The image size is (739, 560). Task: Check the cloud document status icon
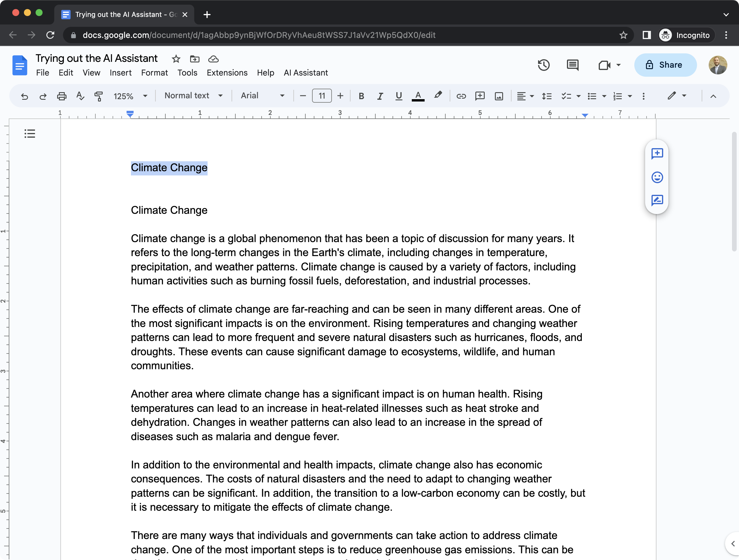coord(213,59)
